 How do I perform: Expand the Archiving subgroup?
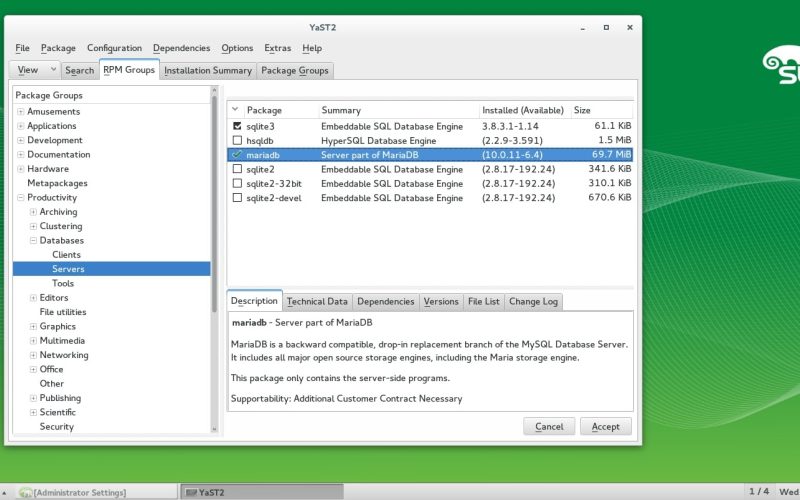click(33, 211)
